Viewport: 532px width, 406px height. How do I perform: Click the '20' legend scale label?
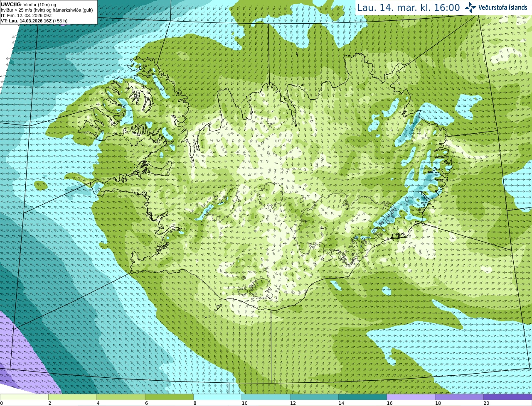[486, 403]
